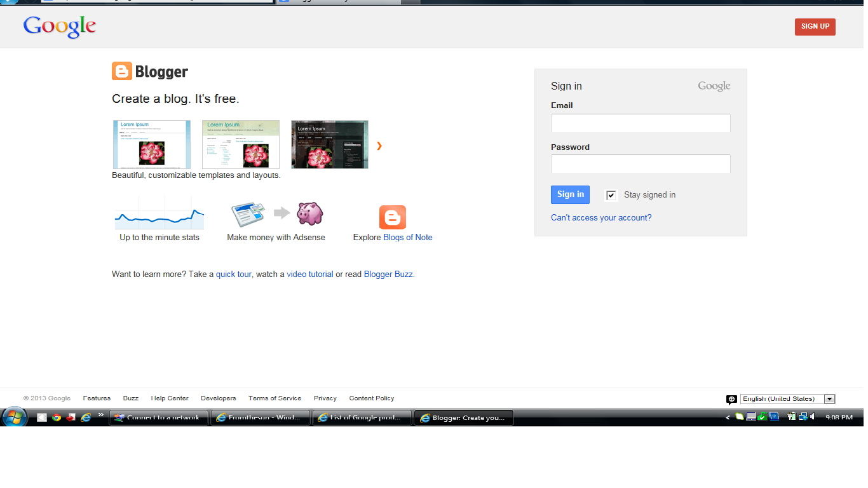
Task: Click the orange arrow next to template thumbnails
Action: pos(379,146)
